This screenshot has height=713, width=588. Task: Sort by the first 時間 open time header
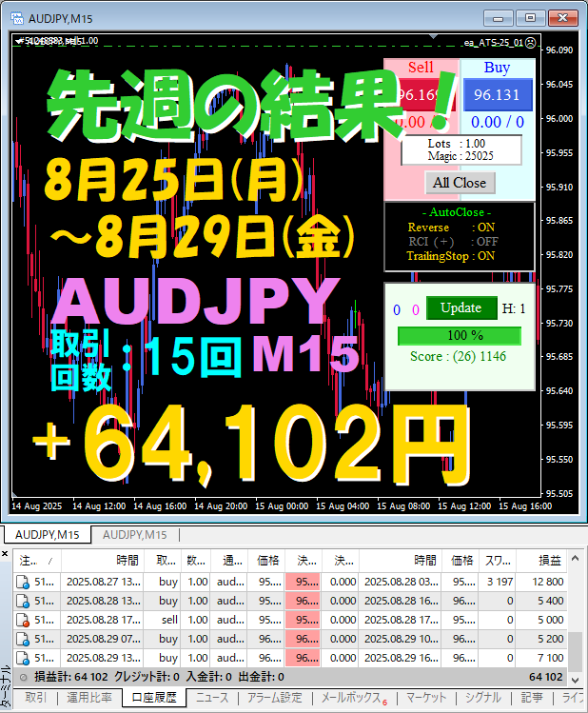tap(103, 561)
